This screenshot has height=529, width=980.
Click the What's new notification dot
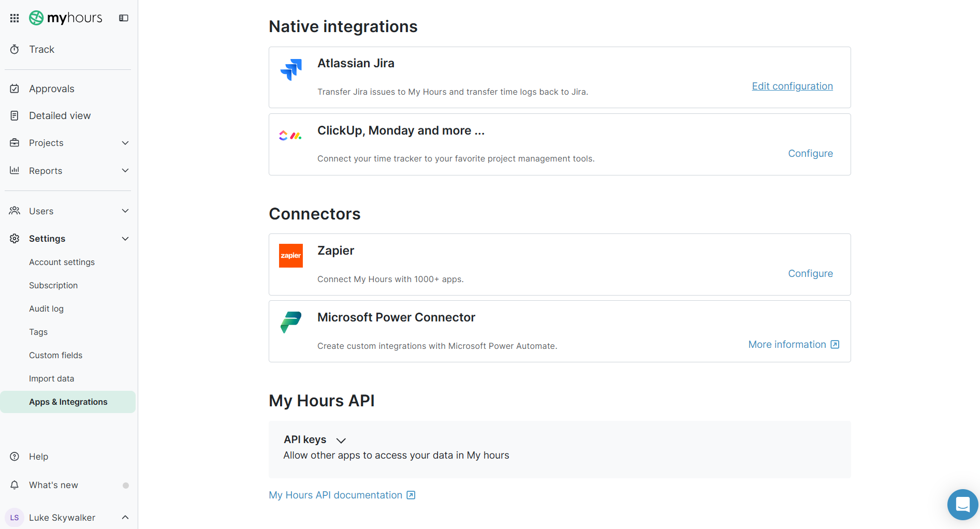point(126,486)
